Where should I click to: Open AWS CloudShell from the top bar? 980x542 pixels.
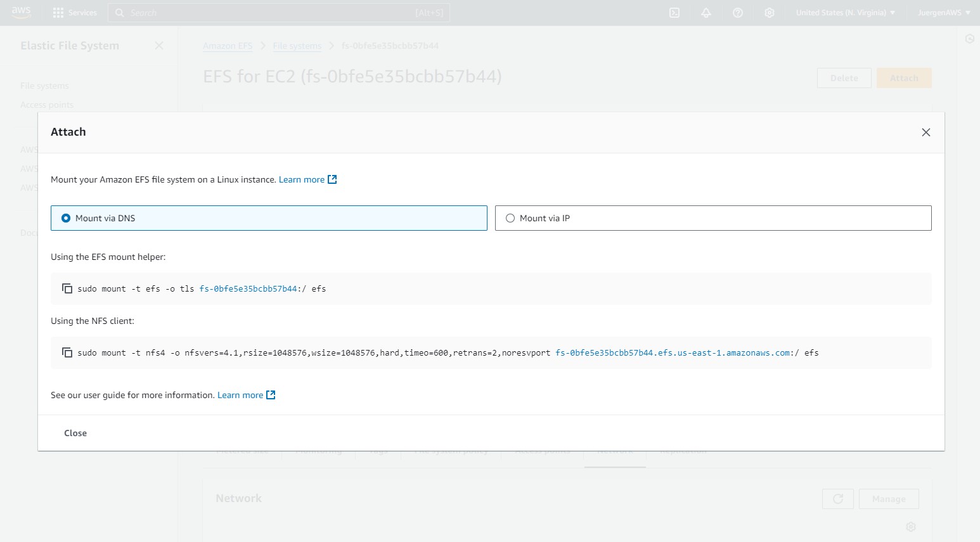(674, 13)
